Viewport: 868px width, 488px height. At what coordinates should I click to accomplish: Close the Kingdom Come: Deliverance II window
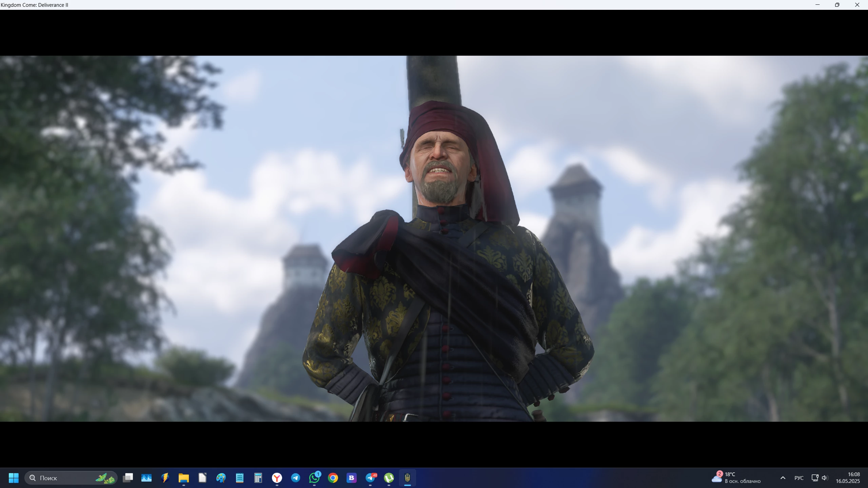[x=857, y=5]
